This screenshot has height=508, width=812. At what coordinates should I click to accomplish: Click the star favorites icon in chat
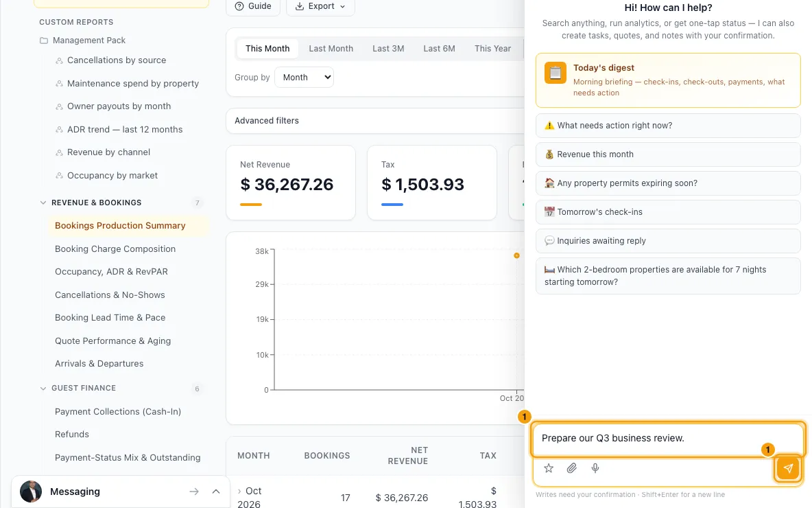549,469
